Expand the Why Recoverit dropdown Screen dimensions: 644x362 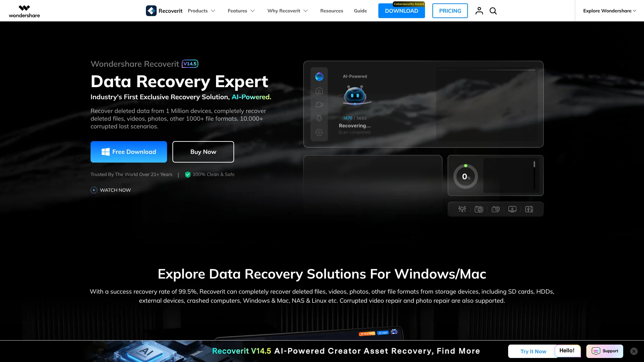(x=287, y=11)
